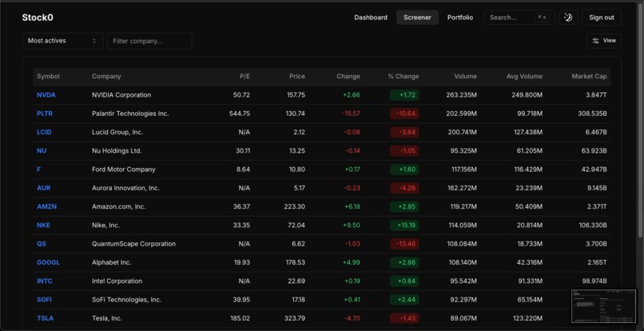Viewport: 644px width, 331px height.
Task: Open the NU symbol link
Action: [42, 150]
